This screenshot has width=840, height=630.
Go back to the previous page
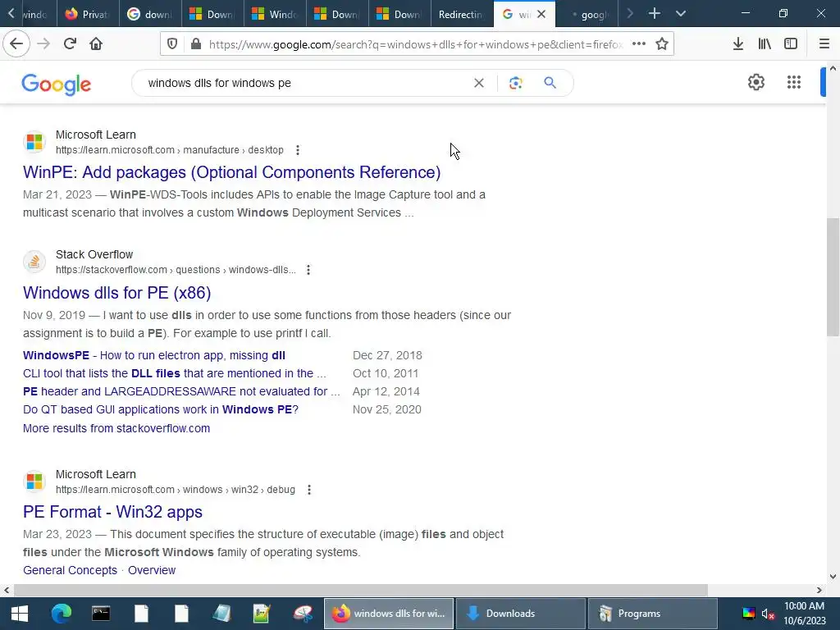tap(16, 44)
